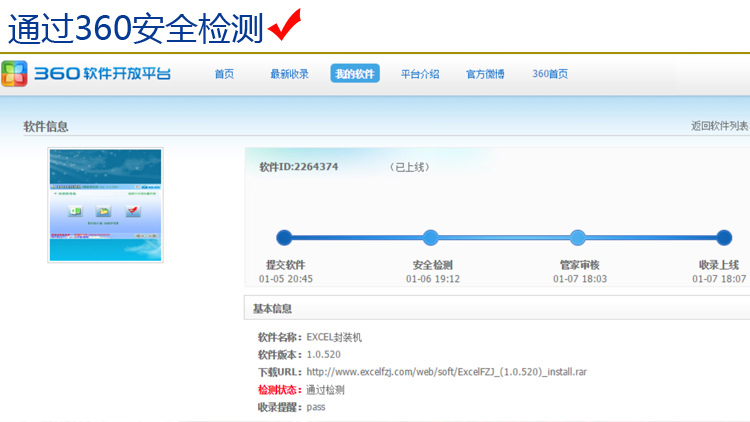Viewport: 750px width, 422px height.
Task: Open the 最新收录 nav item
Action: (289, 74)
